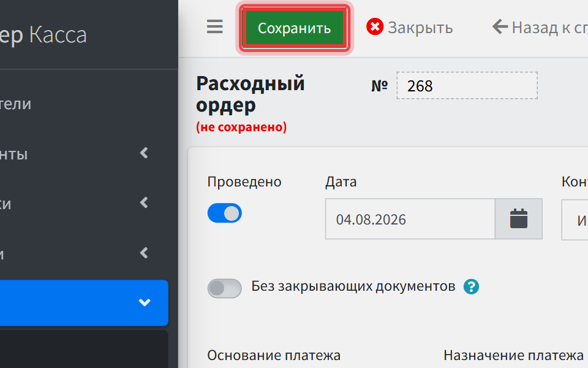Viewport: 588px width, 368px height.
Task: Click the Касса app title in sidebar
Action: 58,35
